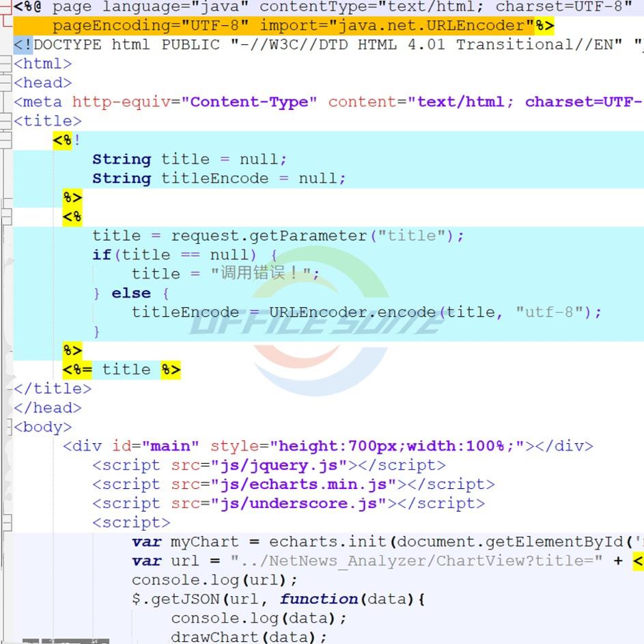Screen dimensions: 644x644
Task: Click the 'js/jquery.js' source path
Action: [279, 465]
